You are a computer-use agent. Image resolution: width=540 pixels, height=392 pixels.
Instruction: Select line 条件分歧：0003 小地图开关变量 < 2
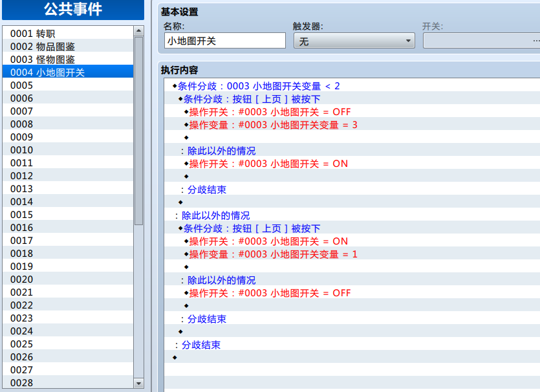pyautogui.click(x=352, y=86)
